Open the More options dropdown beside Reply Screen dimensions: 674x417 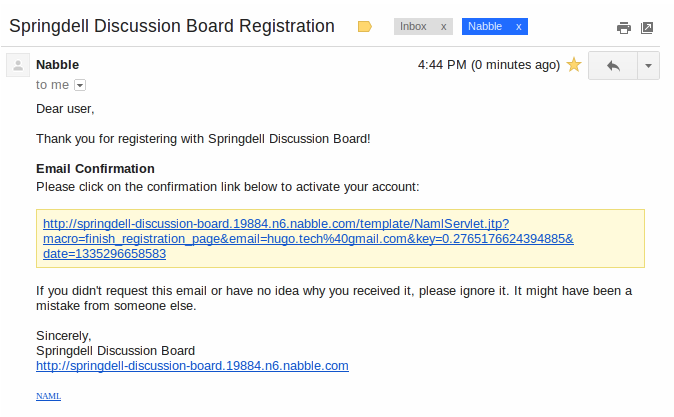pos(648,65)
